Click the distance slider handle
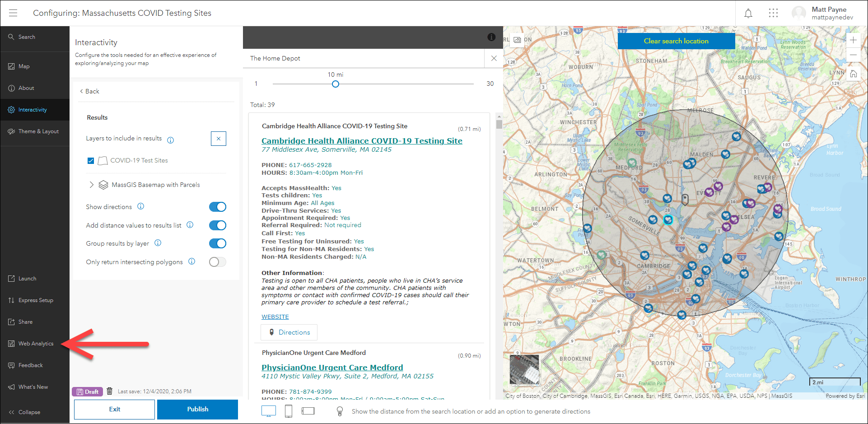The height and width of the screenshot is (424, 868). point(335,84)
